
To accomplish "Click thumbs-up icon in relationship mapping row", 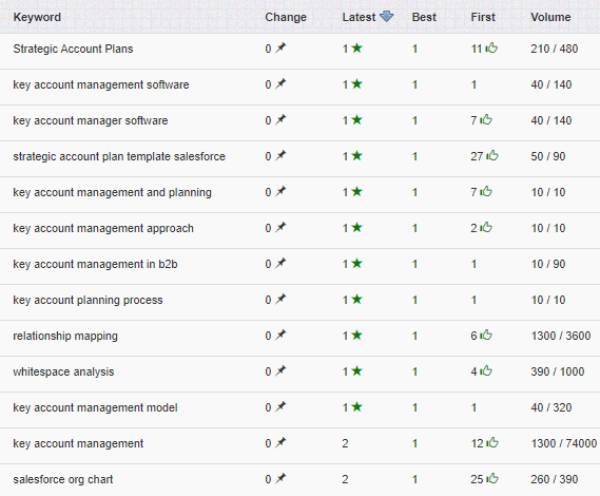I will coord(486,335).
